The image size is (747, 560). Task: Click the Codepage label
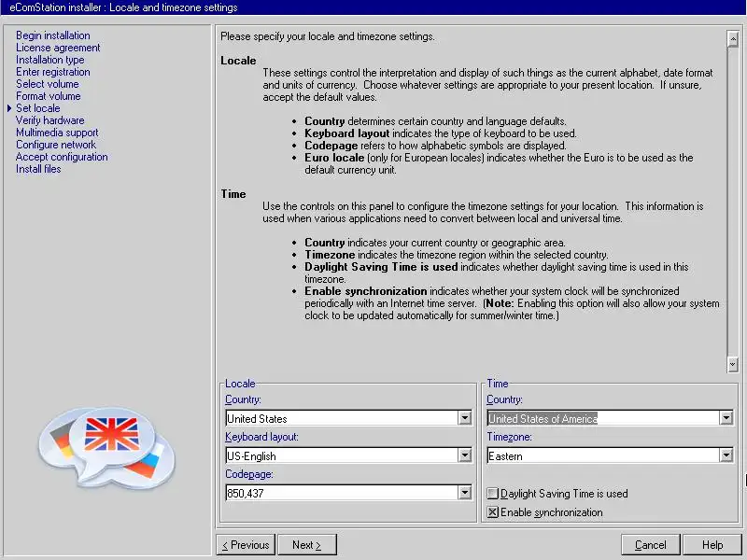249,474
